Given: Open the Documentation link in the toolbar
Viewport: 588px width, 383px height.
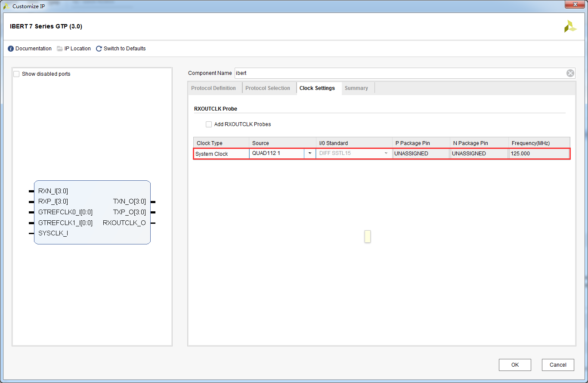Looking at the screenshot, I should tap(30, 49).
